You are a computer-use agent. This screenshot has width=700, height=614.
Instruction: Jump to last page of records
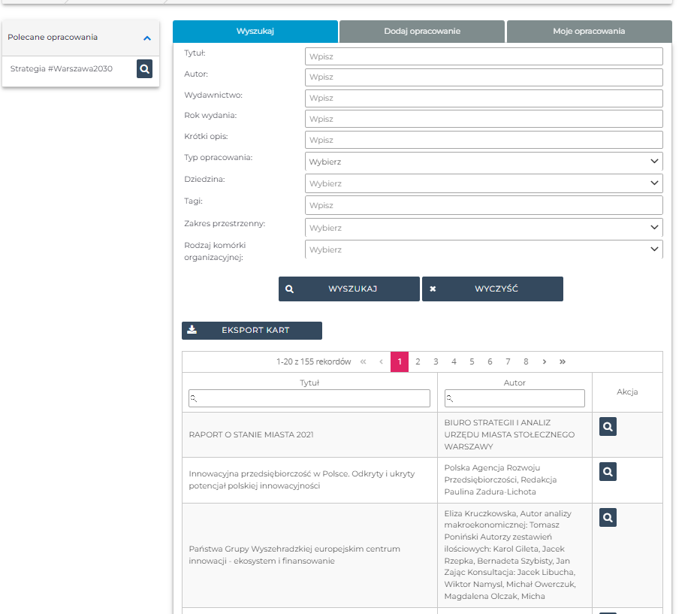click(x=563, y=361)
